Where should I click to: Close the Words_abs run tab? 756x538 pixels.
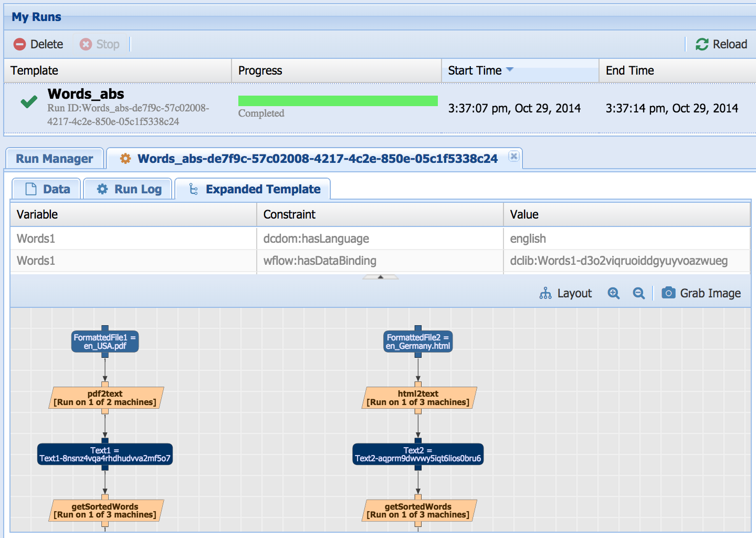(x=514, y=156)
